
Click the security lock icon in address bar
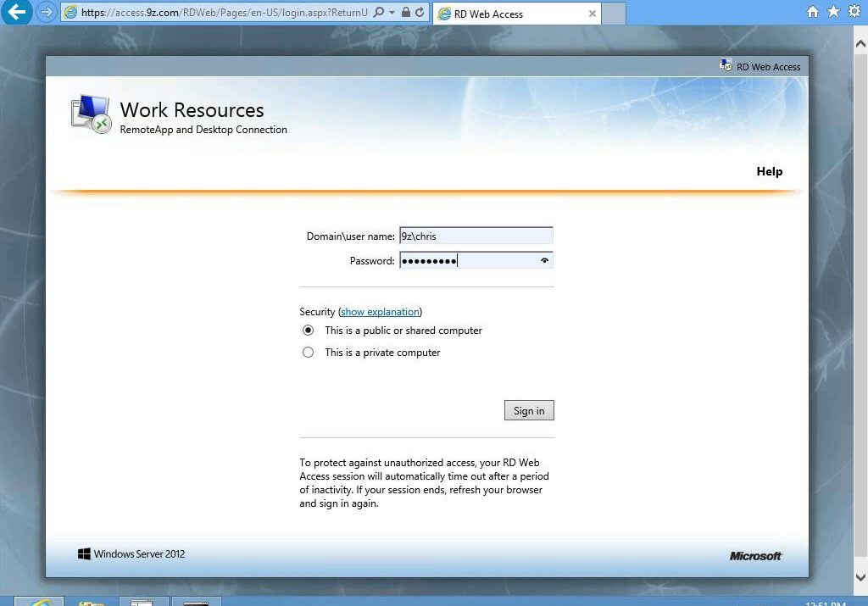(x=406, y=13)
